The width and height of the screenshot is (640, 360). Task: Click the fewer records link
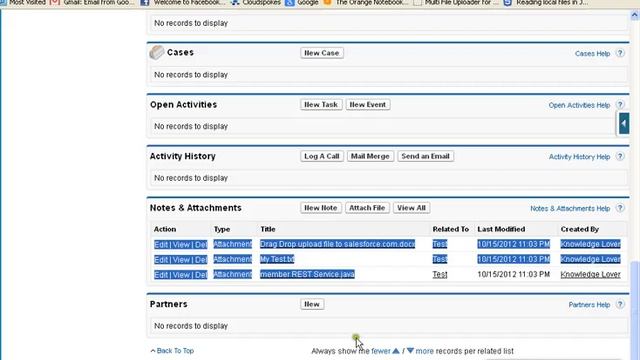[x=380, y=351]
